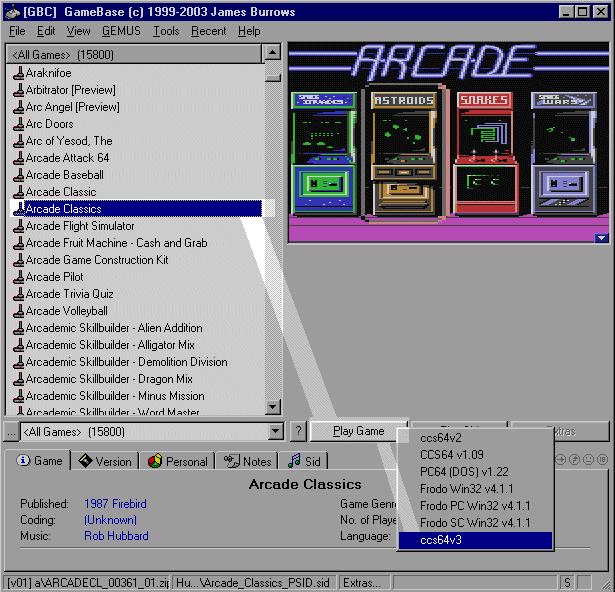This screenshot has height=592, width=615.
Task: Click the partially covered Extras button
Action: 581,431
